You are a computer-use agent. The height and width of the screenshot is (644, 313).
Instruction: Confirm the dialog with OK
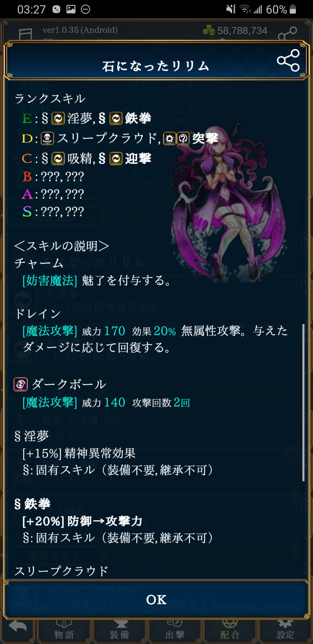coord(156,599)
